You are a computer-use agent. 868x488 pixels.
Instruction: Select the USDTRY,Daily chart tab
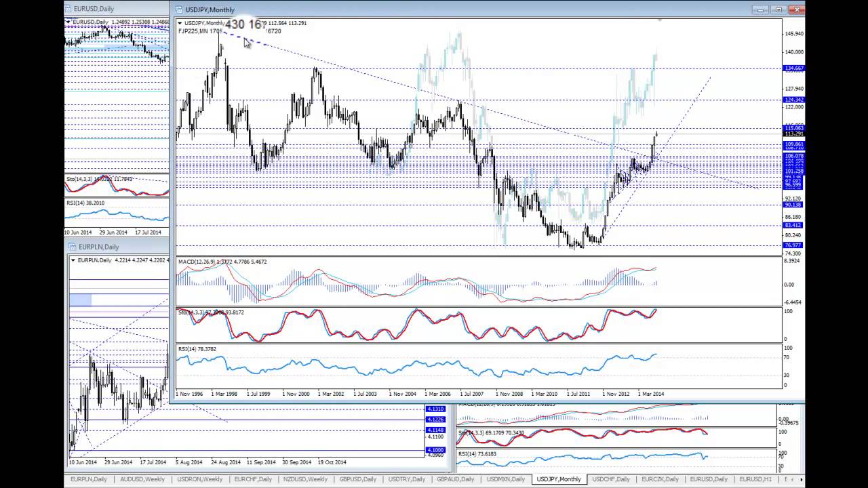tap(407, 479)
